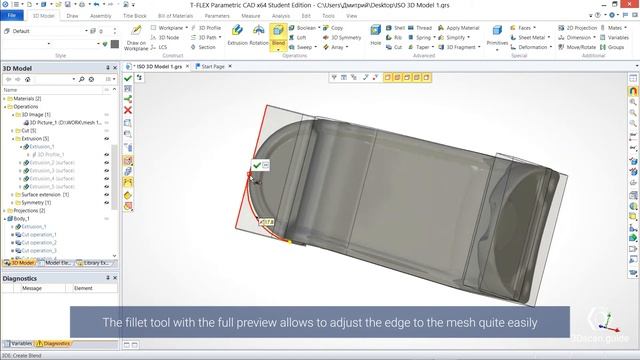This screenshot has height=360, width=640.
Task: Click the Name column header
Action: (x=11, y=90)
